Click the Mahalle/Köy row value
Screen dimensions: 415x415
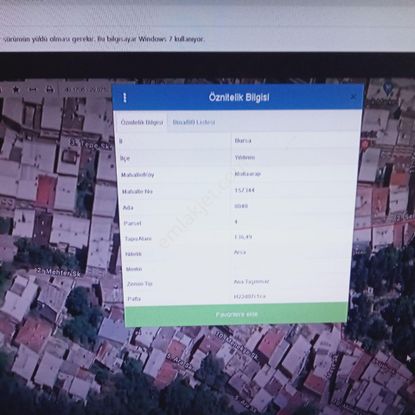click(247, 174)
